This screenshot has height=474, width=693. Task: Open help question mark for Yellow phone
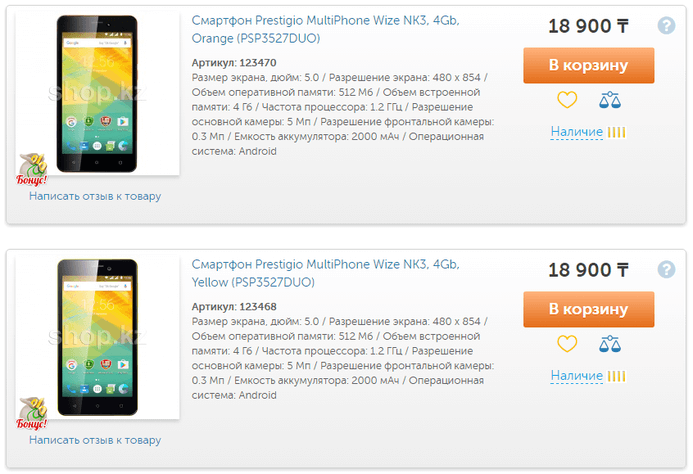[x=668, y=270]
